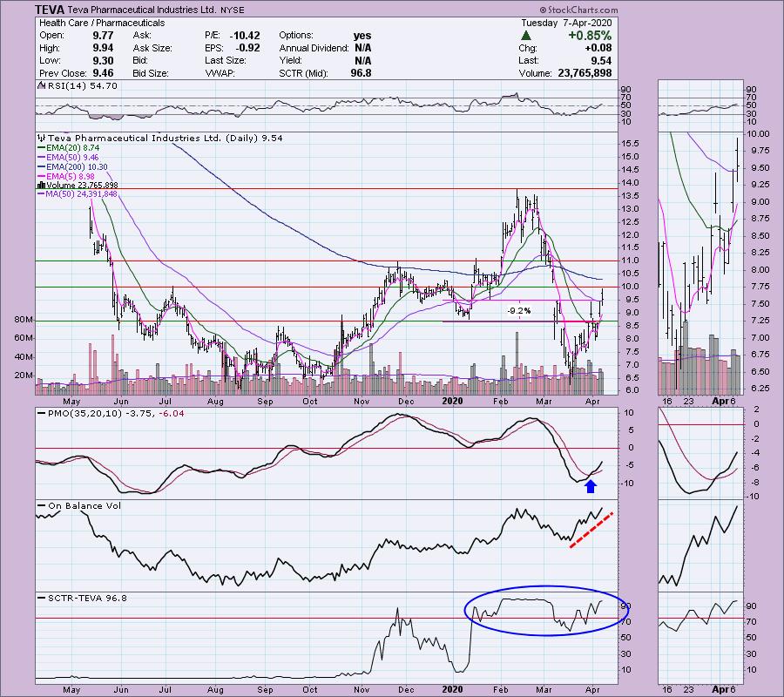Click the 15.5 price axis label
The image size is (784, 697).
[x=630, y=144]
